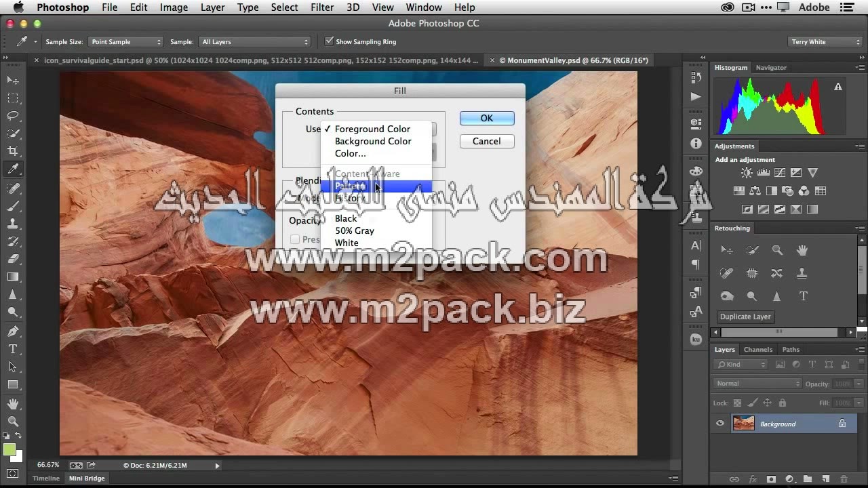
Task: Select the Hand tool in the toolbox
Action: 13,404
